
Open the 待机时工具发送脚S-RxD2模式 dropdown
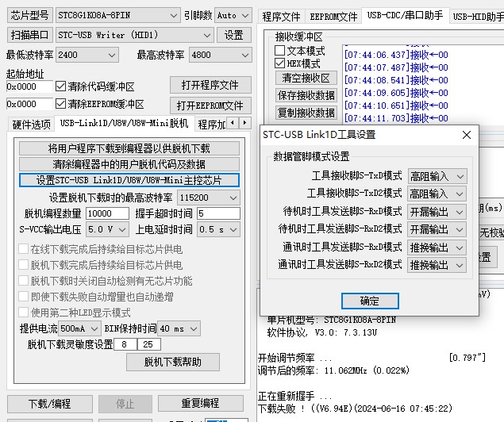point(437,229)
